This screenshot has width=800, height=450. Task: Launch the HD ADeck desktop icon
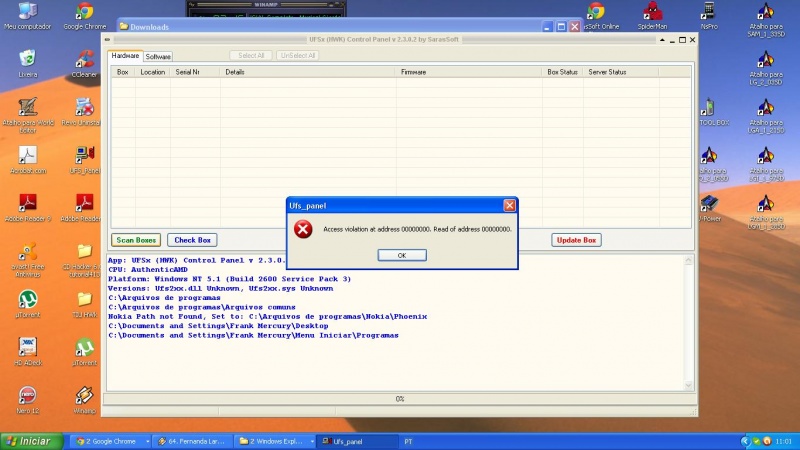point(28,352)
